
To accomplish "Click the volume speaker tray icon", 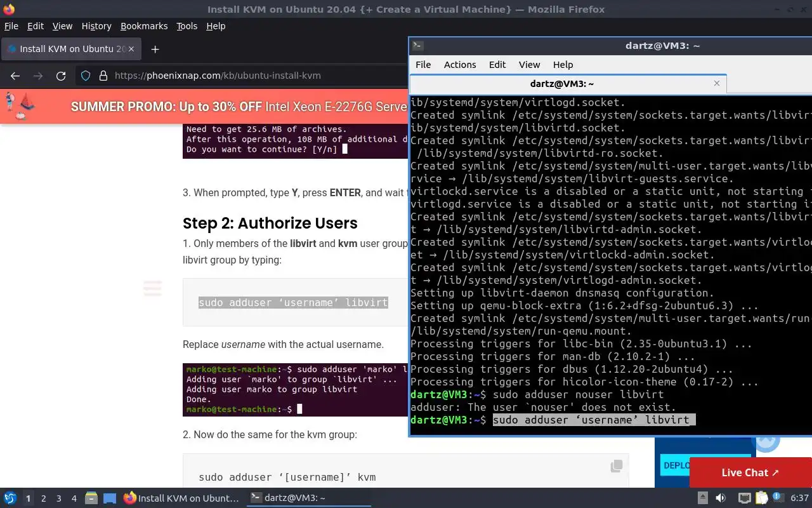I will click(x=721, y=498).
